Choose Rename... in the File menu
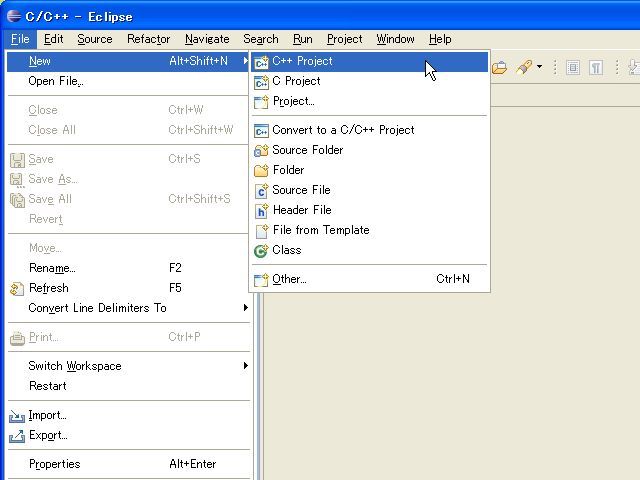The image size is (640, 480). 129,268
